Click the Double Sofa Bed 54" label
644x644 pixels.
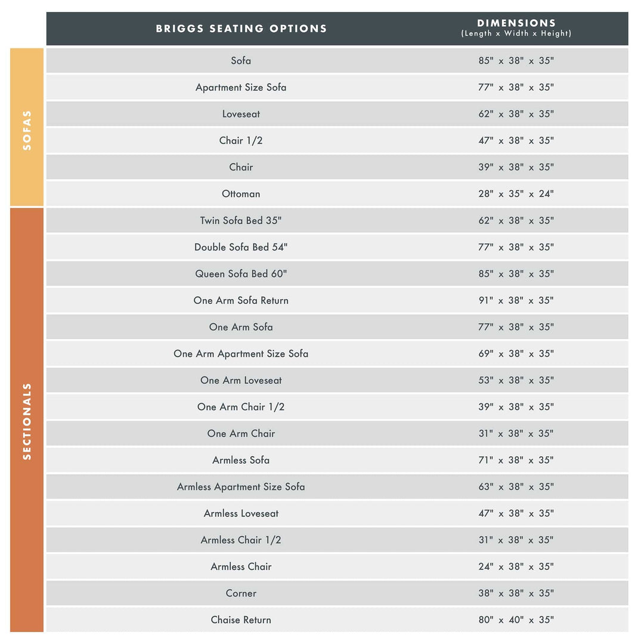pyautogui.click(x=241, y=247)
